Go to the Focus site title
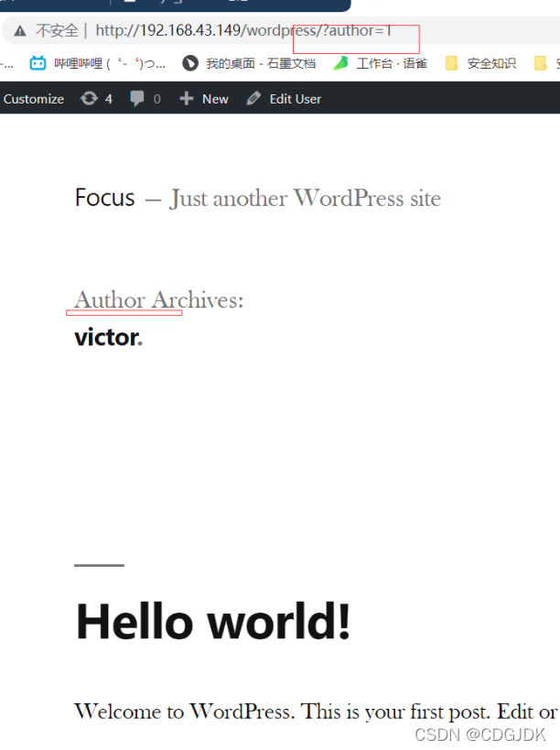This screenshot has height=750, width=560. pos(104,198)
